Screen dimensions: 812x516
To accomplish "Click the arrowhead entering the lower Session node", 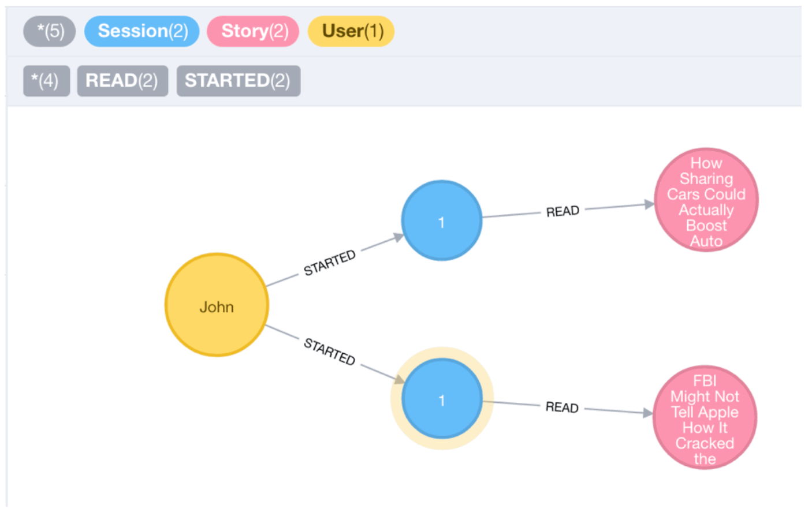I will (399, 379).
